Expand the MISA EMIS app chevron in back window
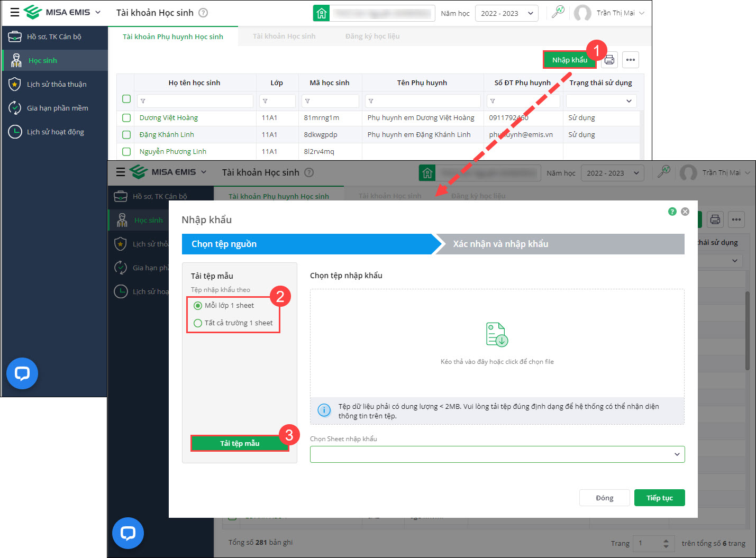 click(x=98, y=12)
